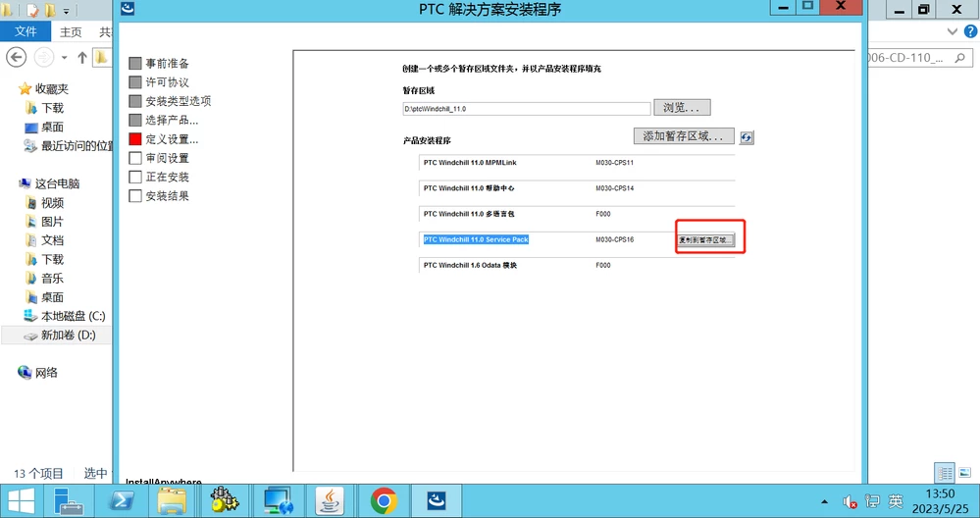The height and width of the screenshot is (518, 980).
Task: Open the quick access toolbar dropdown
Action: [x=67, y=11]
